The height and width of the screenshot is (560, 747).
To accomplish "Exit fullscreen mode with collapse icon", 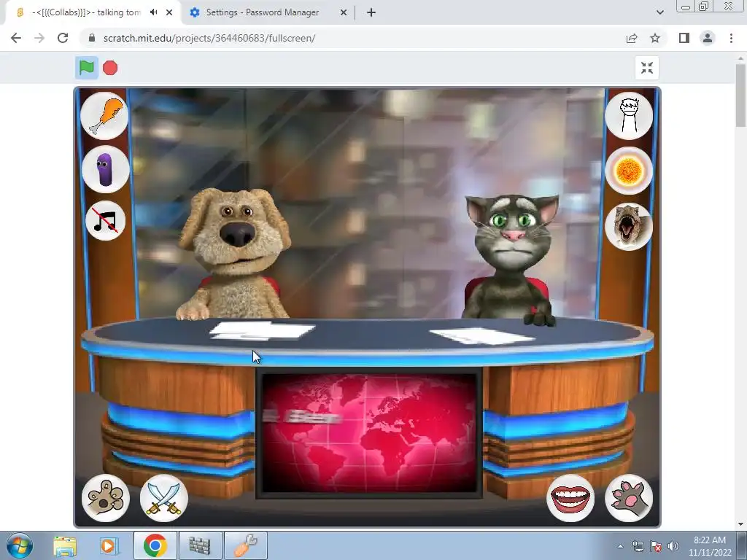I will click(x=647, y=68).
